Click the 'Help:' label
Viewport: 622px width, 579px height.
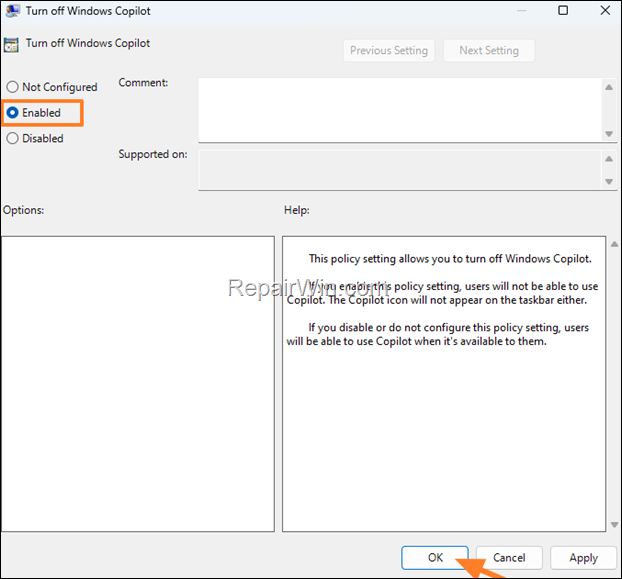(x=297, y=210)
